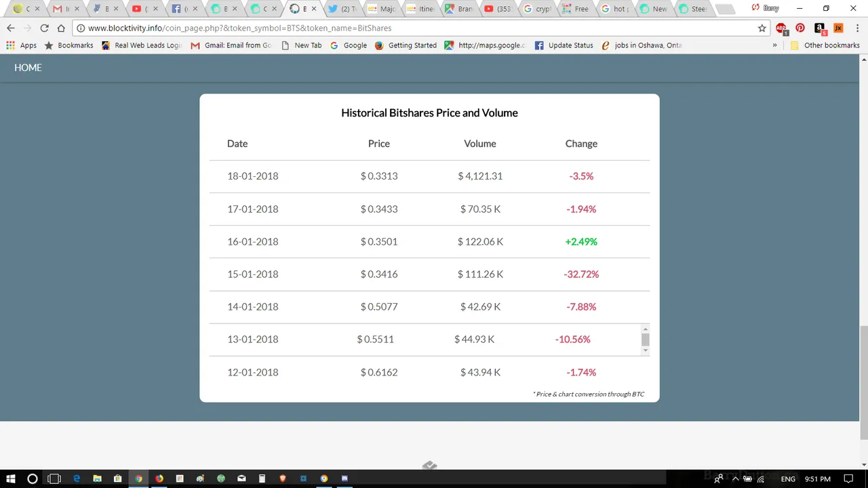Open the People icon in system tray

click(x=718, y=479)
